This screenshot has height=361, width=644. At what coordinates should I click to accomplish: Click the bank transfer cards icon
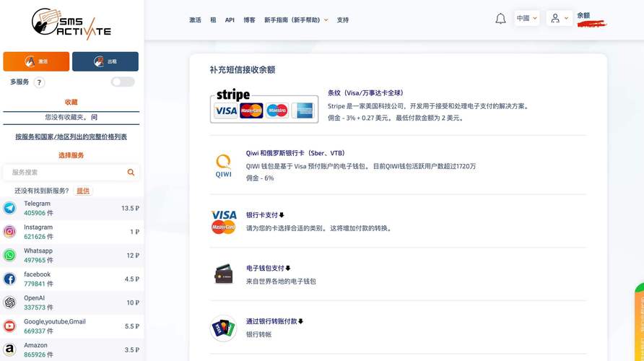(223, 328)
